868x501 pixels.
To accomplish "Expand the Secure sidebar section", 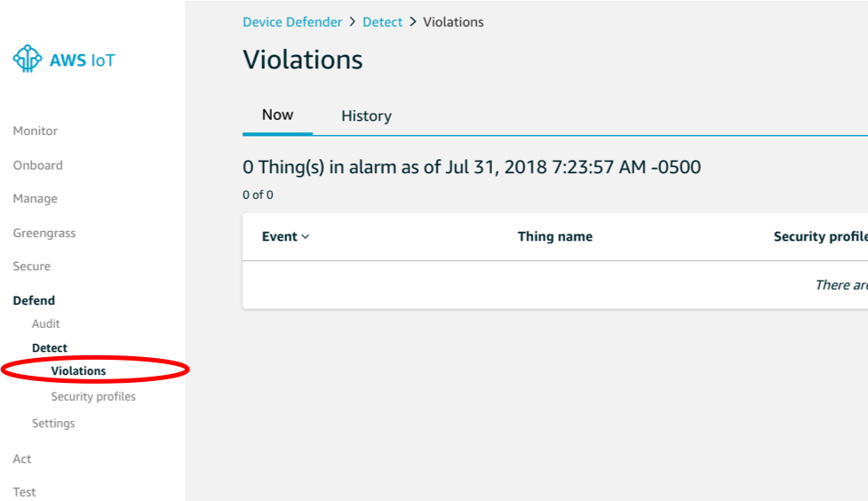I will [32, 266].
